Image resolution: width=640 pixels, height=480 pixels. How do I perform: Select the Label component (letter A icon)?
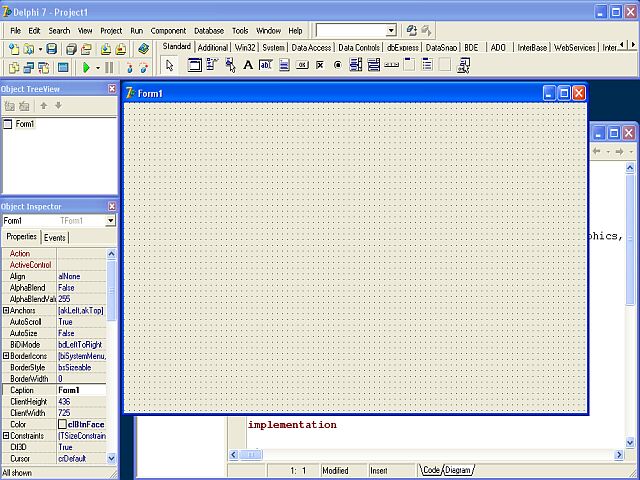coord(248,65)
